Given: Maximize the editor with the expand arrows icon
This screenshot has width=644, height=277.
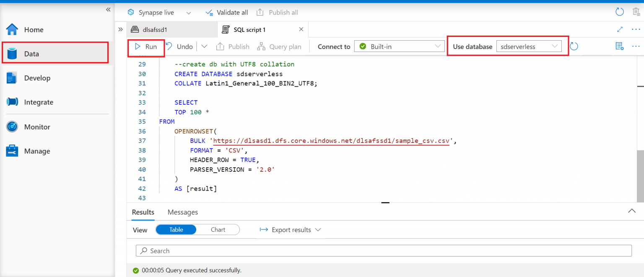Looking at the screenshot, I should [x=620, y=29].
